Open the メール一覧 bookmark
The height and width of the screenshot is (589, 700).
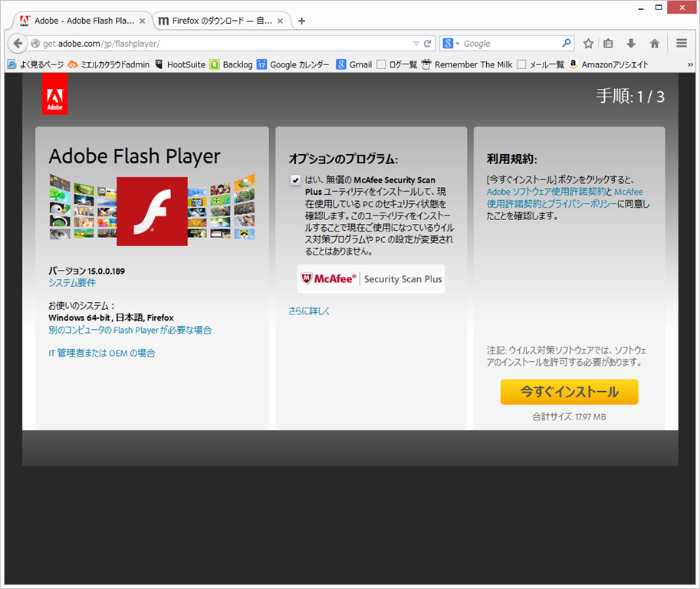click(541, 64)
